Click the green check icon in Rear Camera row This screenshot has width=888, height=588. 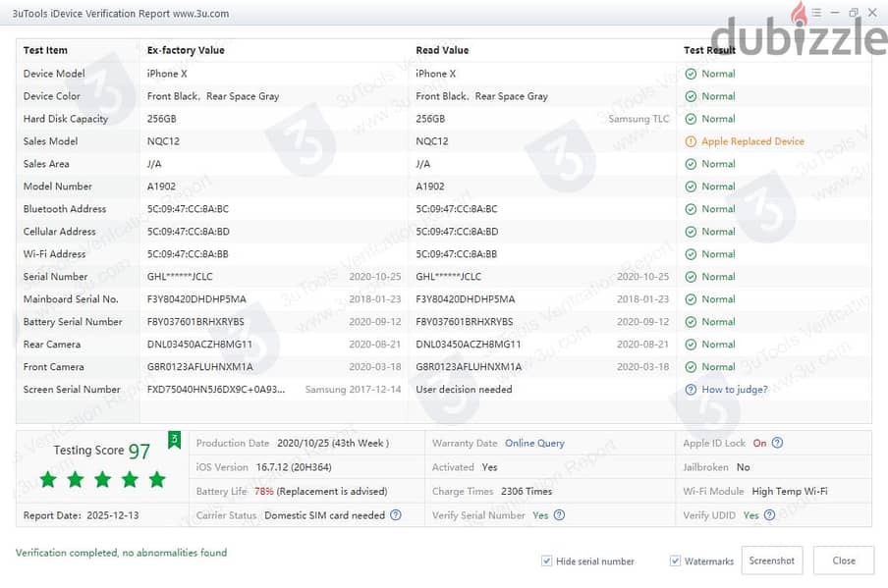coord(691,345)
